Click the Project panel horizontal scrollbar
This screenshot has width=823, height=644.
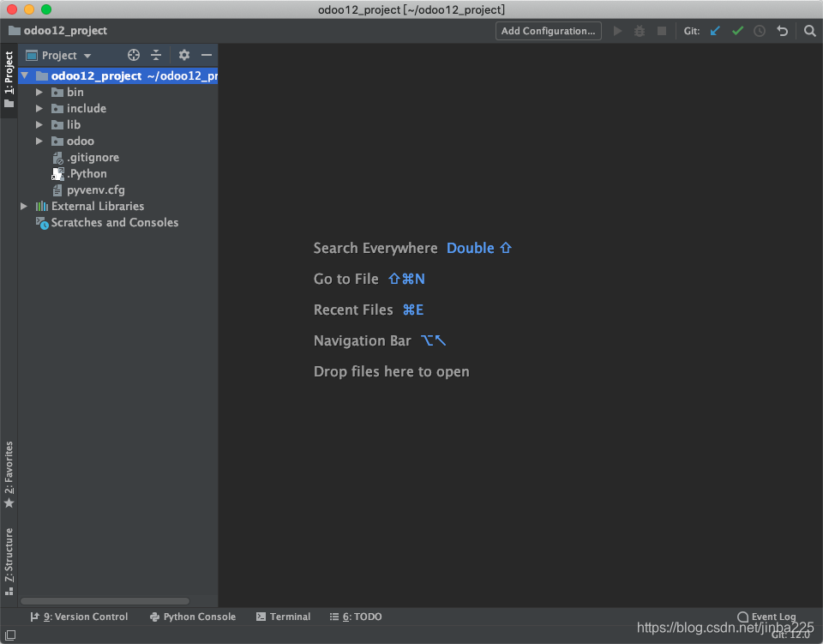coord(105,601)
